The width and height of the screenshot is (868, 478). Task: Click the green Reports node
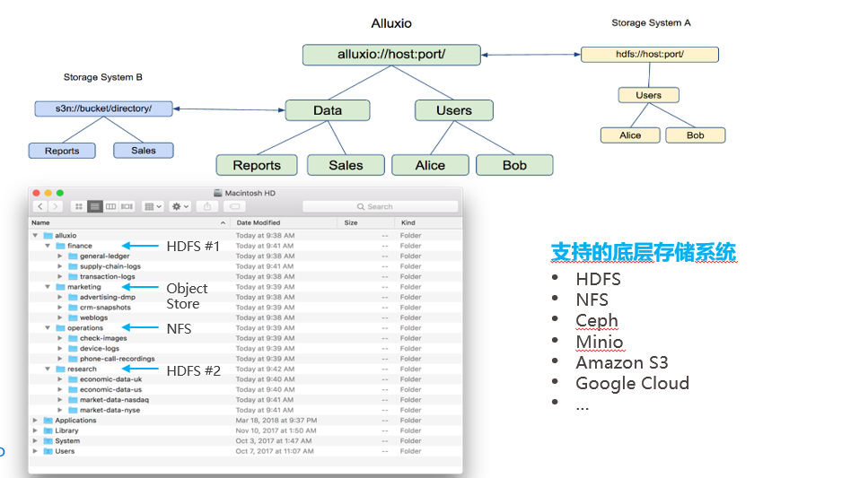tap(257, 165)
